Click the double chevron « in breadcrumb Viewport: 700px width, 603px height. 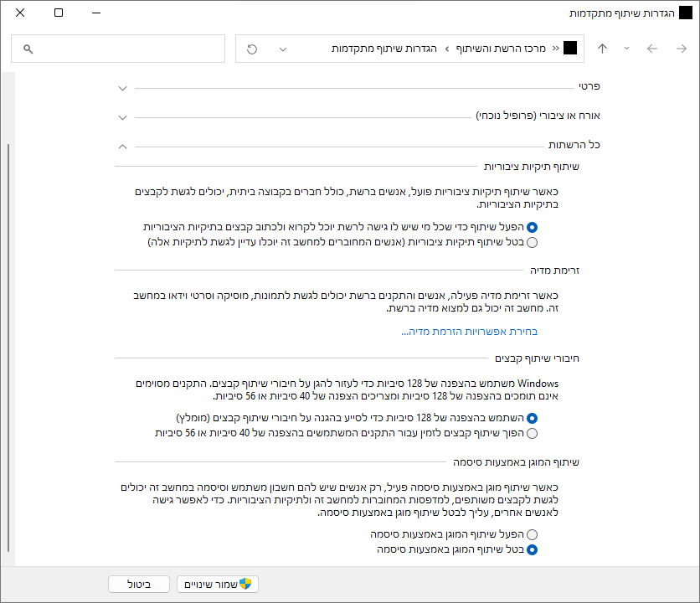pyautogui.click(x=555, y=49)
